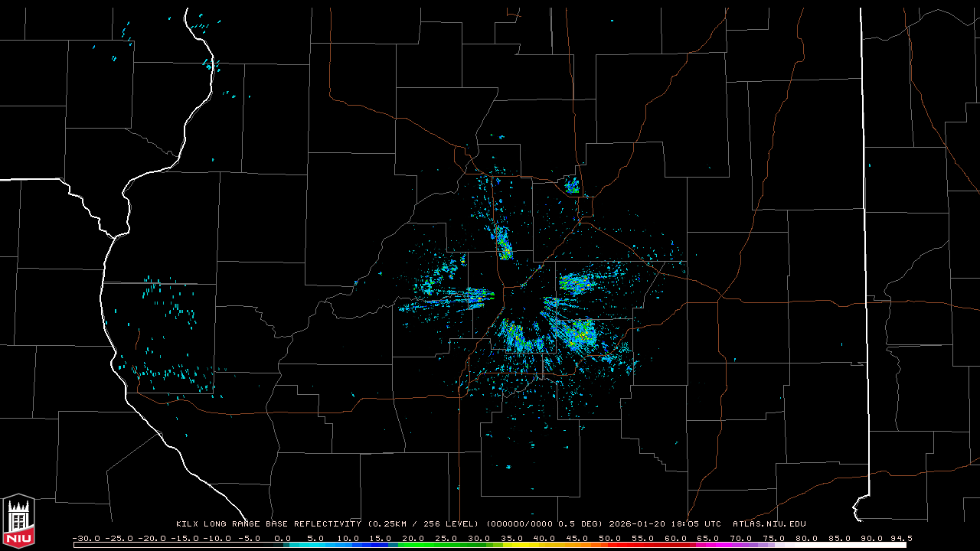Click the small echo cluster northeast of radar

(x=572, y=184)
